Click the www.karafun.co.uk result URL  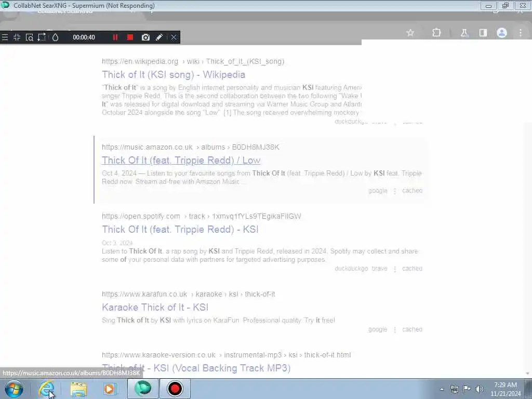(x=188, y=294)
